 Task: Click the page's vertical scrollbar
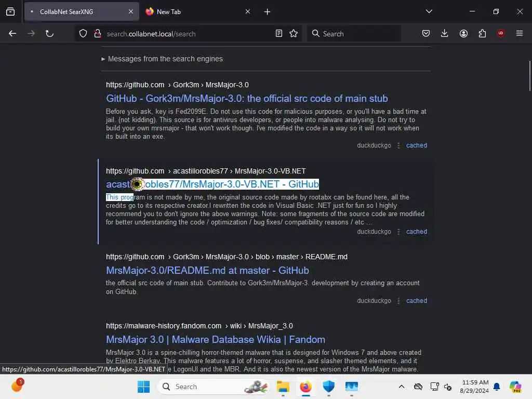529,76
